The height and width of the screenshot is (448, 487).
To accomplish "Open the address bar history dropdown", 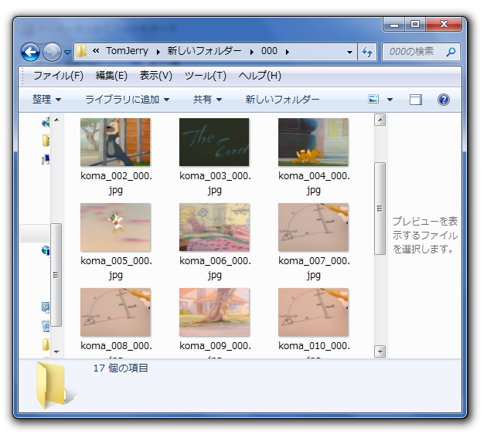I will point(349,52).
